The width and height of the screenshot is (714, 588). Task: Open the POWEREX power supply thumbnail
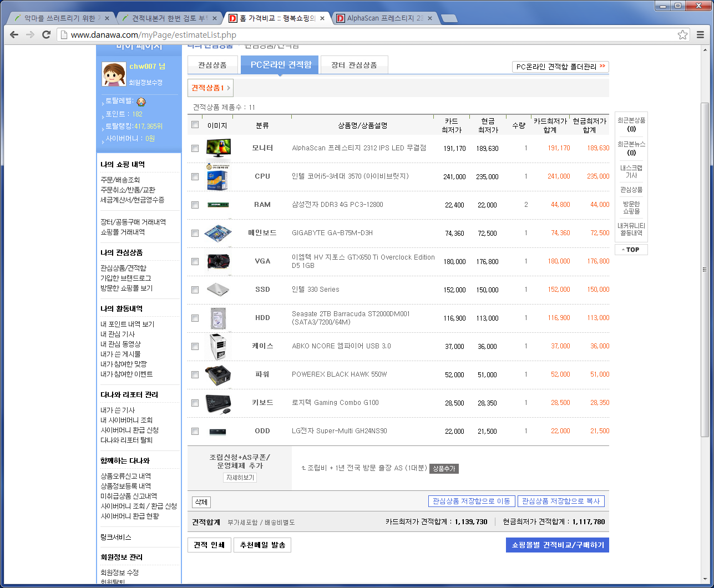tap(218, 374)
